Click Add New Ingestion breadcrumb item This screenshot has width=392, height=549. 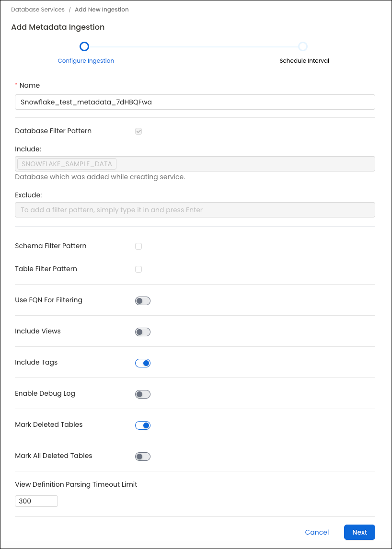[102, 9]
